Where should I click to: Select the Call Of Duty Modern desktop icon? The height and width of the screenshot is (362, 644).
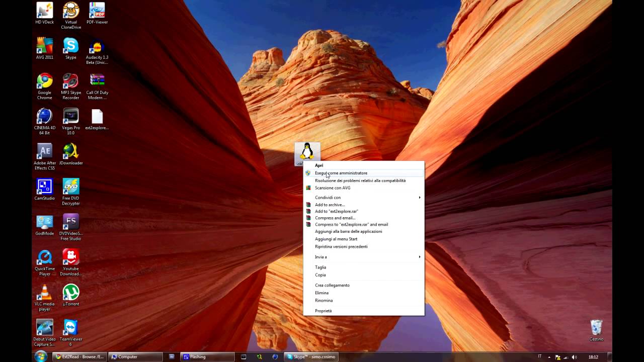click(97, 86)
